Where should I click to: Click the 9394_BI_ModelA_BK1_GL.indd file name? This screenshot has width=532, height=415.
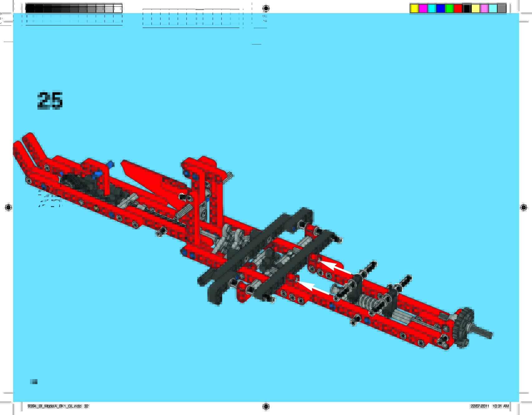pos(55,406)
